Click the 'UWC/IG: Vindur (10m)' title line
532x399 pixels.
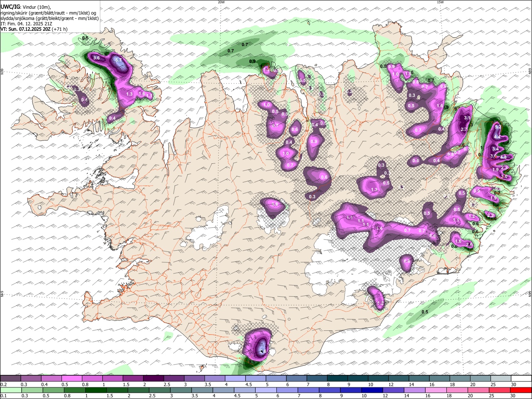25,7
